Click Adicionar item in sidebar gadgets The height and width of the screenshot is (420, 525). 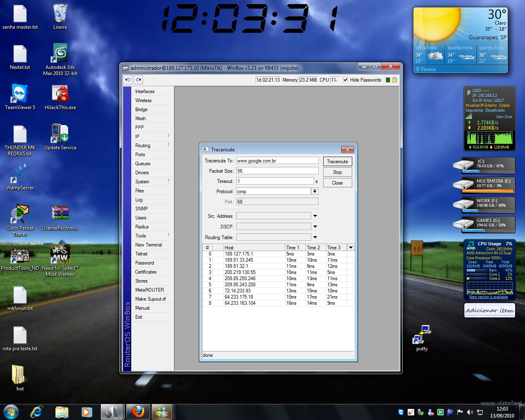[490, 310]
